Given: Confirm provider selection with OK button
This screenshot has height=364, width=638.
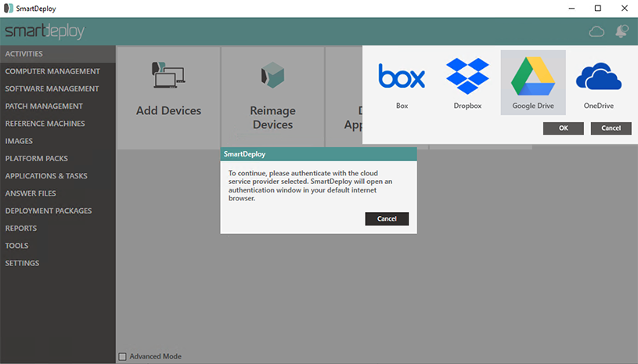Looking at the screenshot, I should [563, 128].
